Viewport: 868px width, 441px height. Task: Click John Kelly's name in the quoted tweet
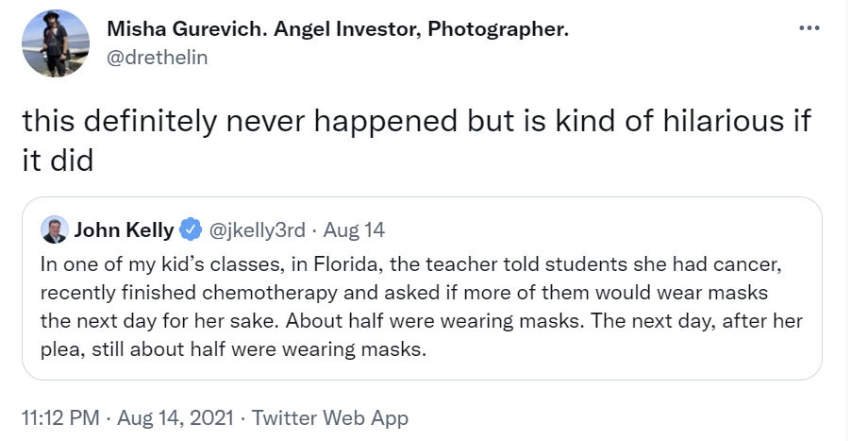123,230
